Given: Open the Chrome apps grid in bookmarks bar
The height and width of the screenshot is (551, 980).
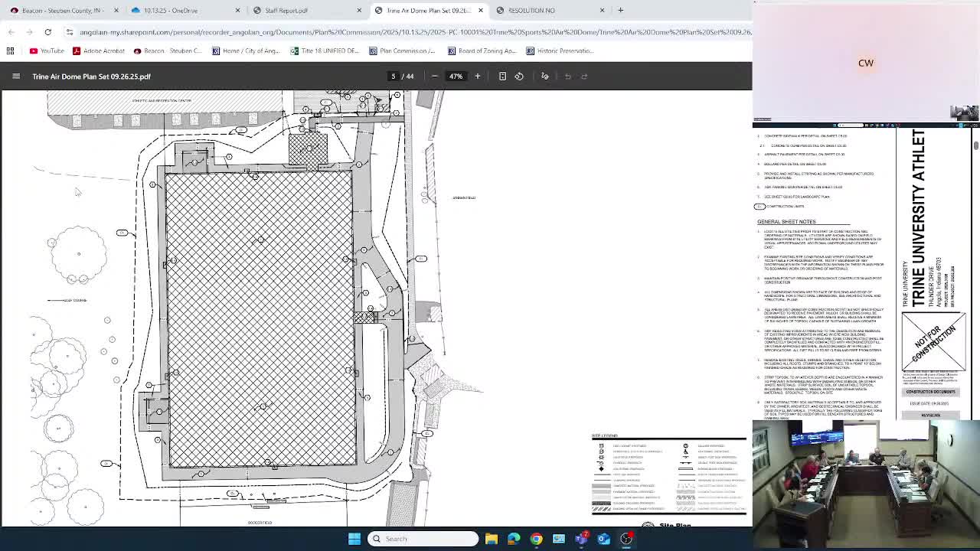Looking at the screenshot, I should pos(11,51).
